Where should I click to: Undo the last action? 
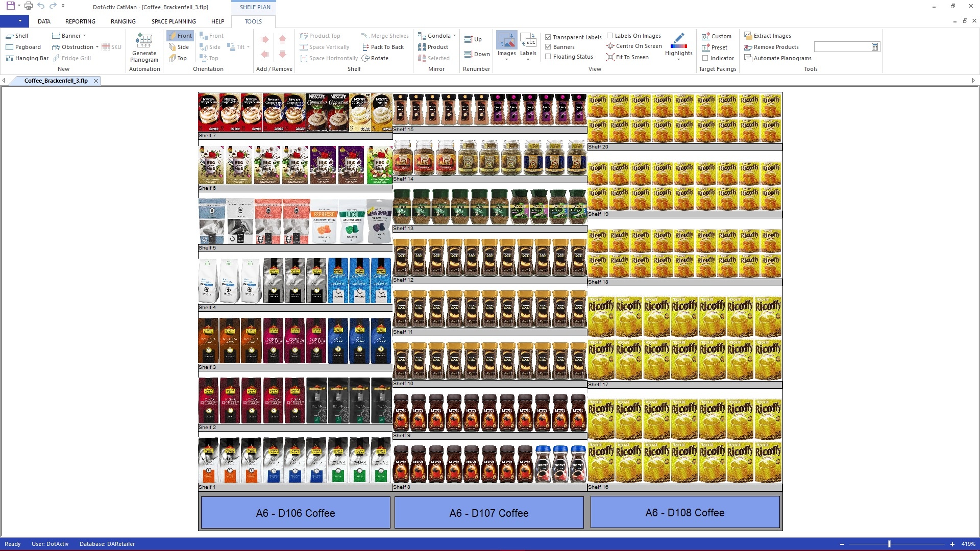(41, 6)
